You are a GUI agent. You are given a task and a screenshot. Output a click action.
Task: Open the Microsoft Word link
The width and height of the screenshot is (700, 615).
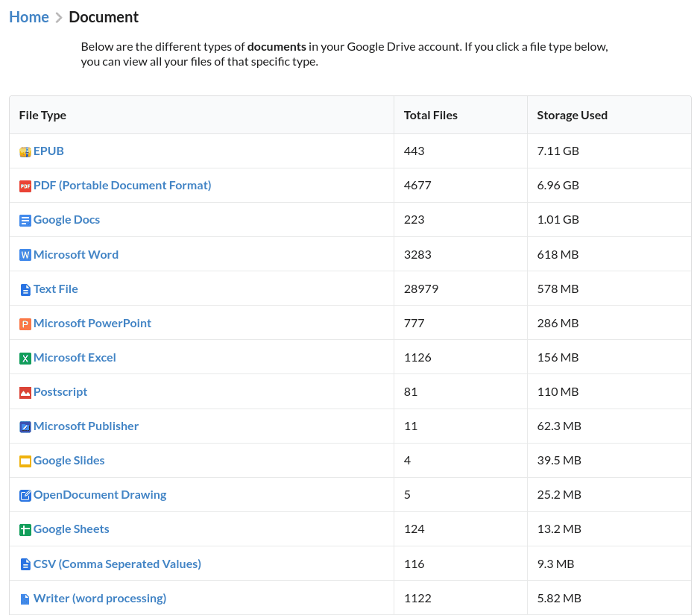[76, 254]
